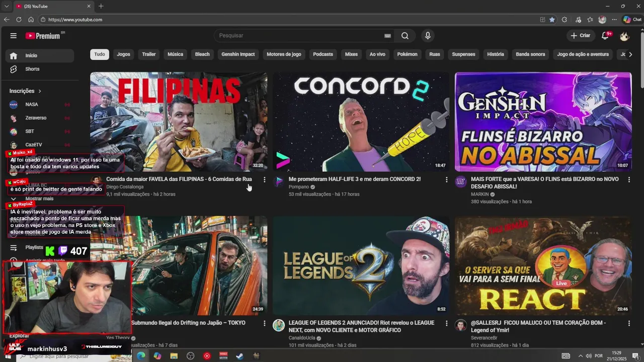Screen dimensions: 644x362
Task: Select the Podcasts filter chip
Action: click(x=323, y=54)
